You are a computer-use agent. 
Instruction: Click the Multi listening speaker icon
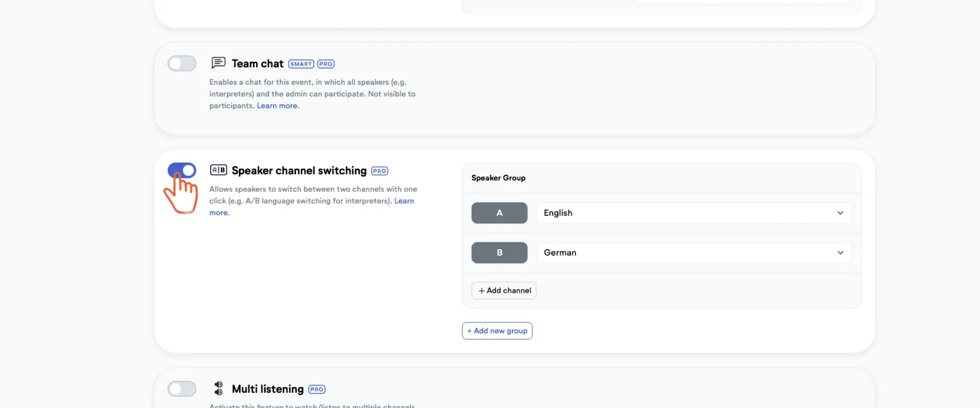point(218,389)
